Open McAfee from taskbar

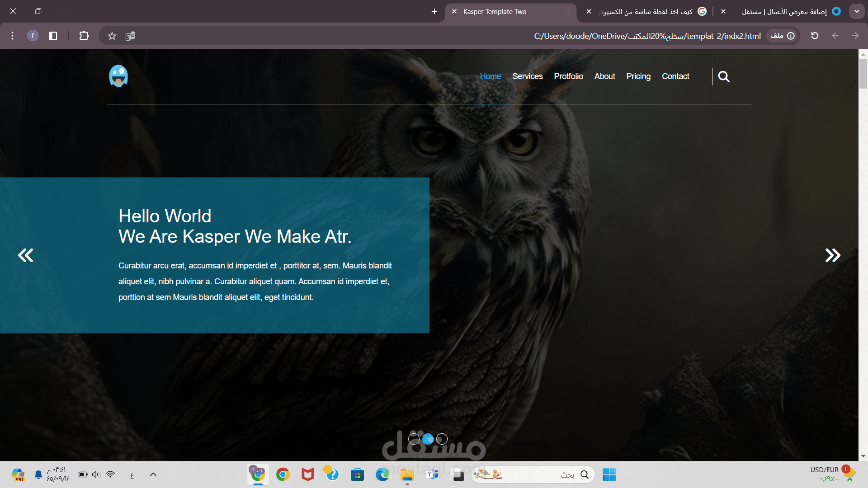click(308, 474)
